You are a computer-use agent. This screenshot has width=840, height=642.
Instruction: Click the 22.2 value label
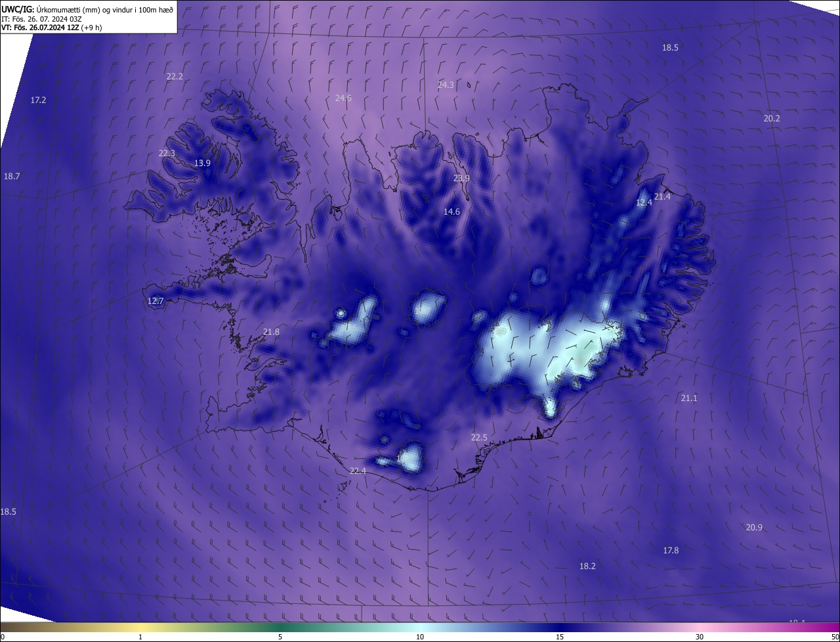pos(175,76)
